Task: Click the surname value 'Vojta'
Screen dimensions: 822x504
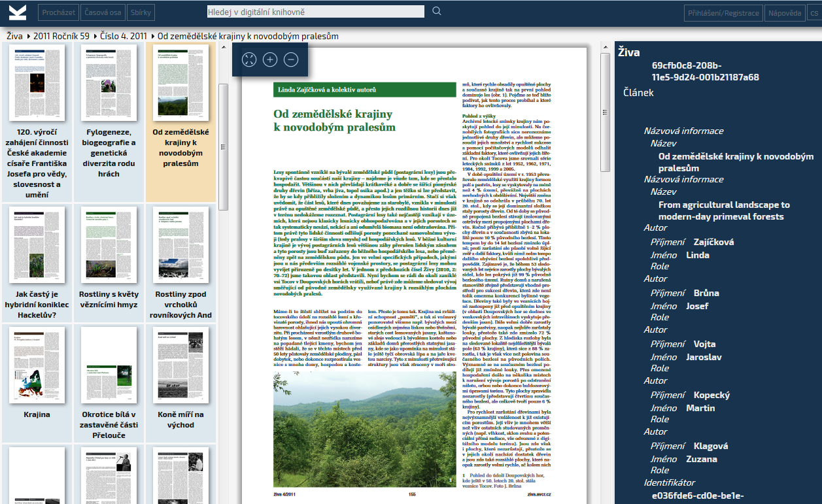Action: (705, 344)
